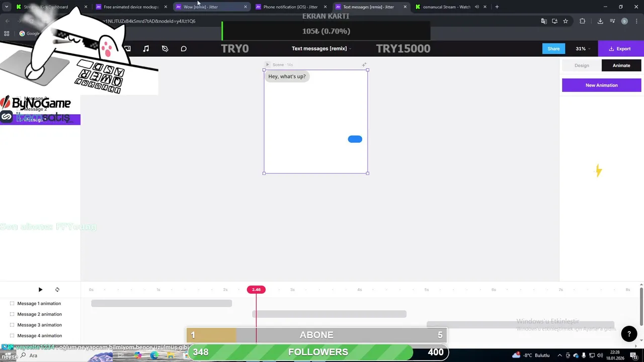Open the tab search dropdown arrow
This screenshot has height=362, width=644.
(x=7, y=7)
